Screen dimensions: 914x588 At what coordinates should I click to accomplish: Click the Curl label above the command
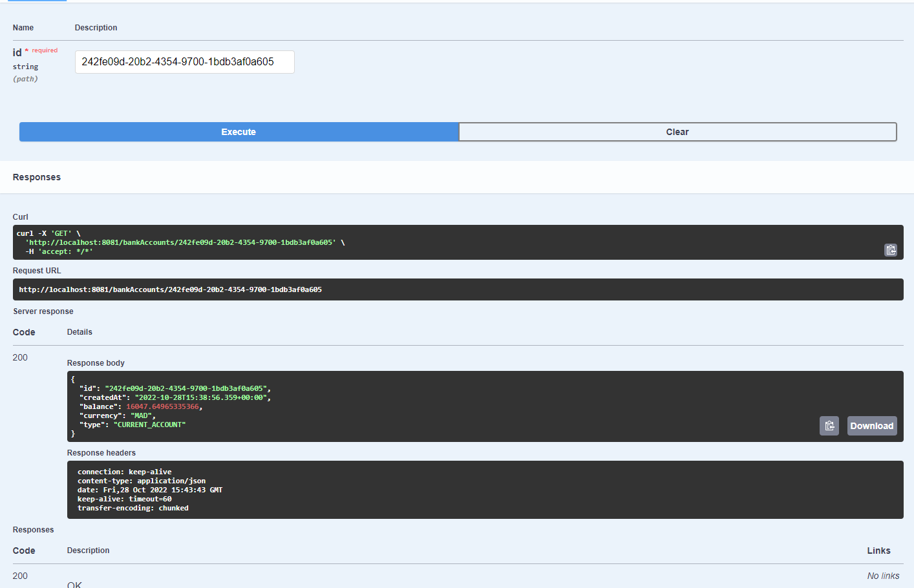[x=20, y=216]
